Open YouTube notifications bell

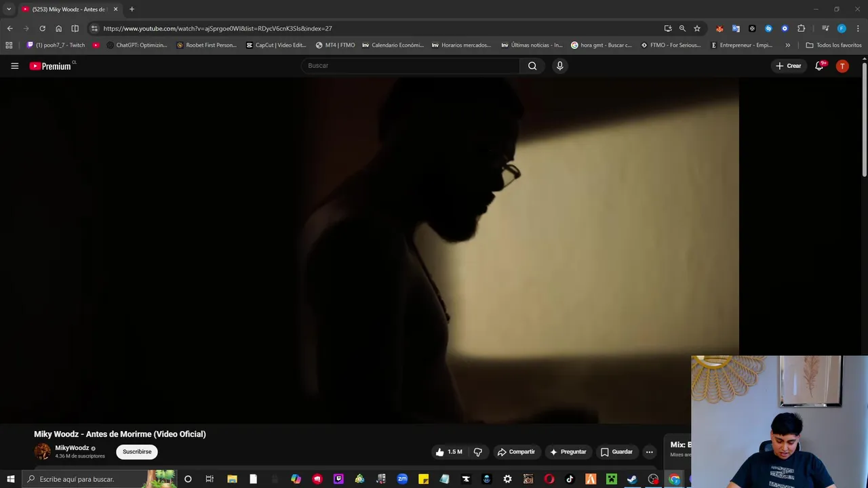click(x=820, y=66)
